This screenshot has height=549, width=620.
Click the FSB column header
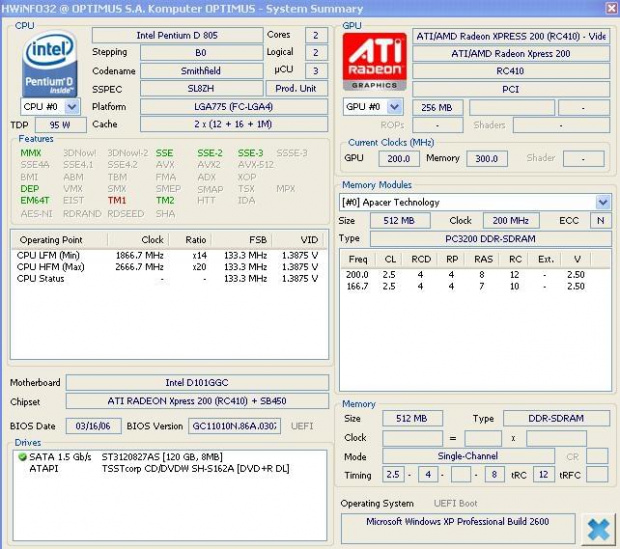242,240
